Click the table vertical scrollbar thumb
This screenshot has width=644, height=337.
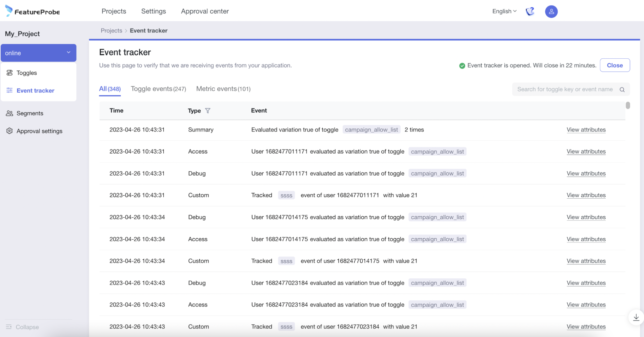pos(628,105)
